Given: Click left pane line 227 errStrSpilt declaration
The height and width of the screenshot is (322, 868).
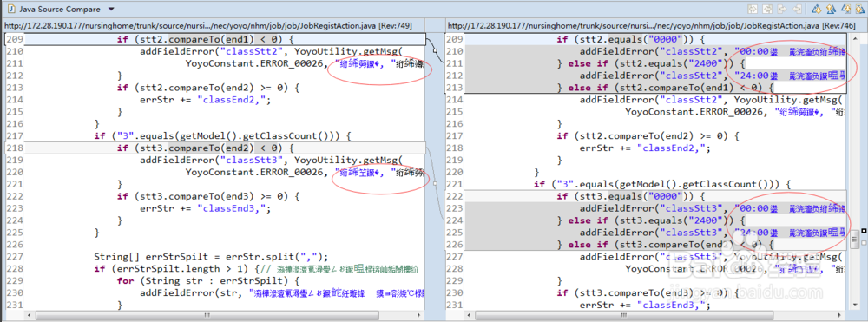Looking at the screenshot, I should coord(212,256).
